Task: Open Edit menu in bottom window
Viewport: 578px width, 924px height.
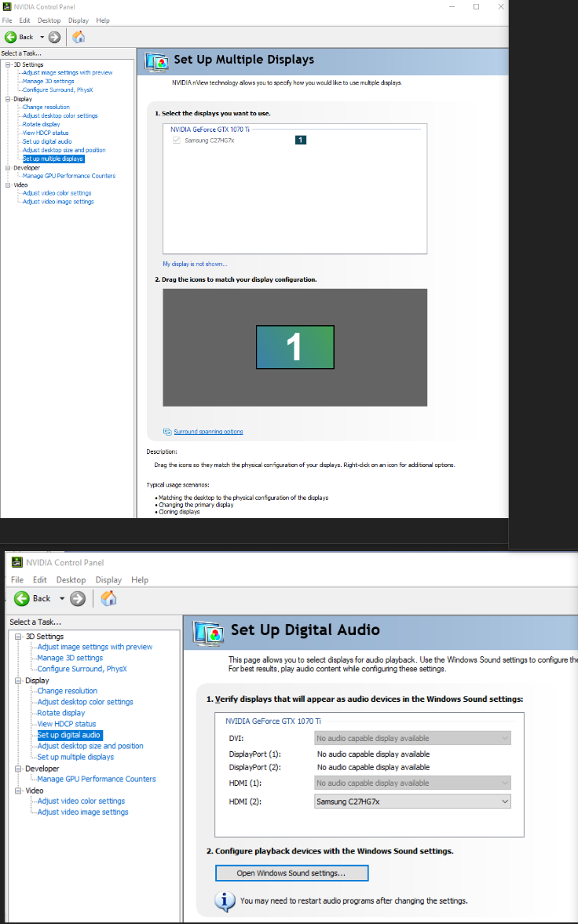Action: point(39,580)
